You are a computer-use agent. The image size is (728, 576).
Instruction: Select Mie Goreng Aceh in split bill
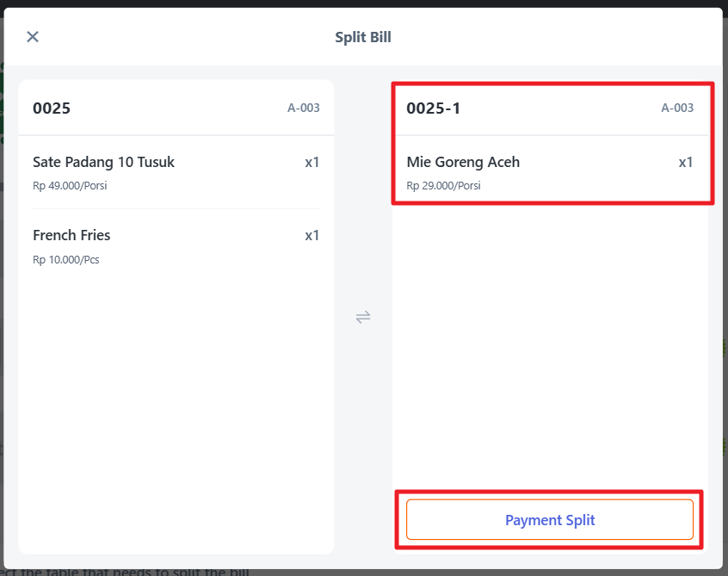click(x=463, y=163)
